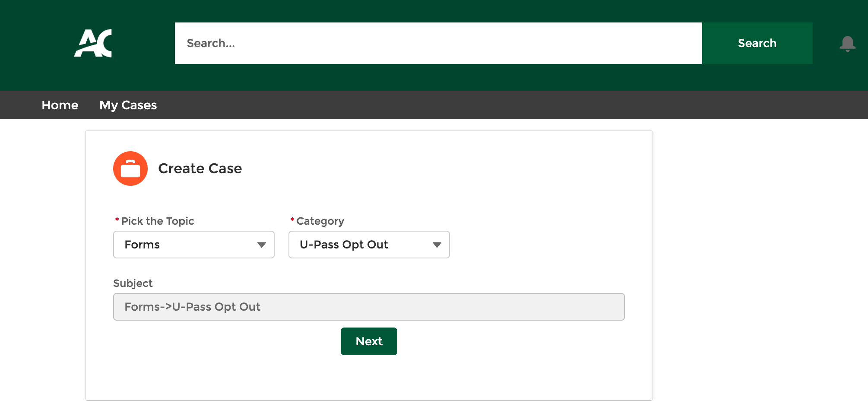Click the Create Case heading
Viewport: 868px width, 420px height.
pos(200,169)
